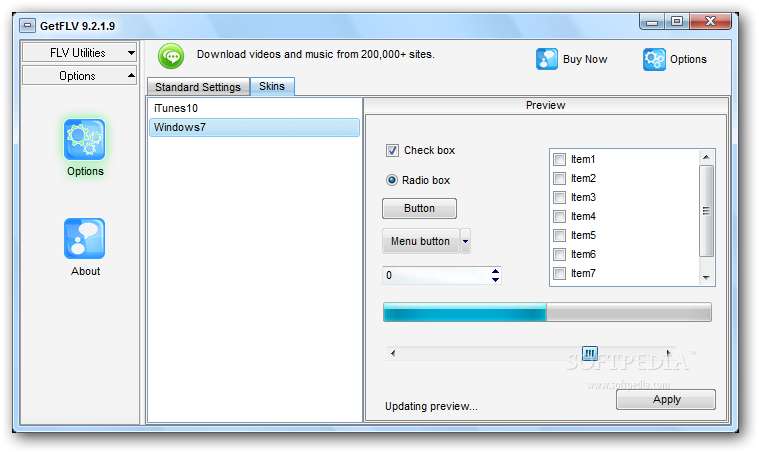Viewport: 759px width, 453px height.
Task: Click the Menu button in preview
Action: (421, 241)
